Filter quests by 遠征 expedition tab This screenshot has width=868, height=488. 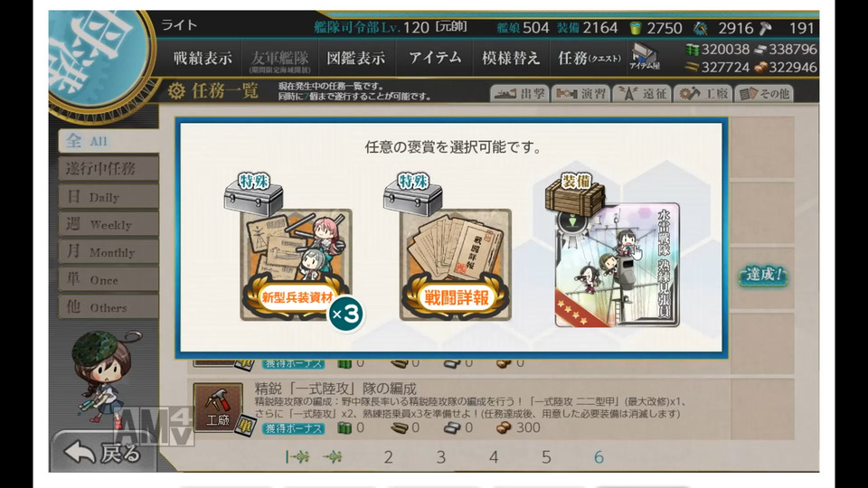pos(642,93)
